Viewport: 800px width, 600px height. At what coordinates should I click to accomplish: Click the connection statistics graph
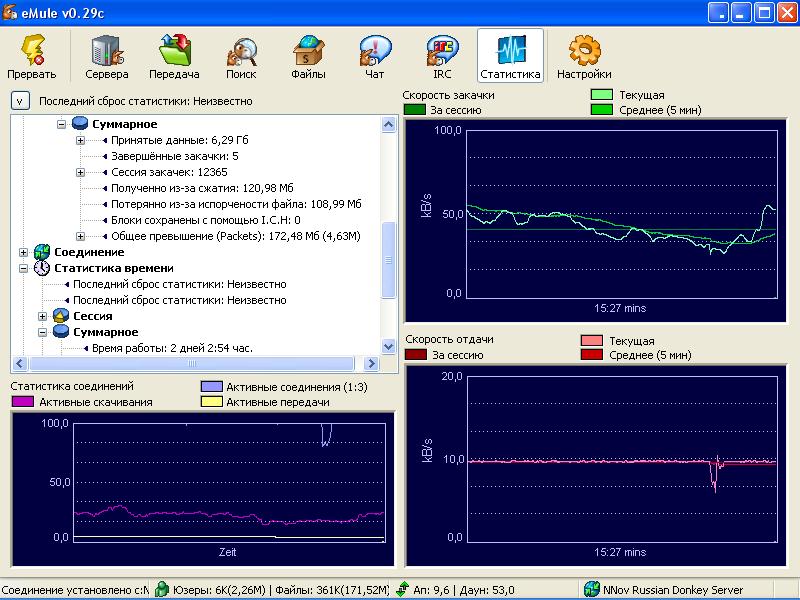pos(203,489)
